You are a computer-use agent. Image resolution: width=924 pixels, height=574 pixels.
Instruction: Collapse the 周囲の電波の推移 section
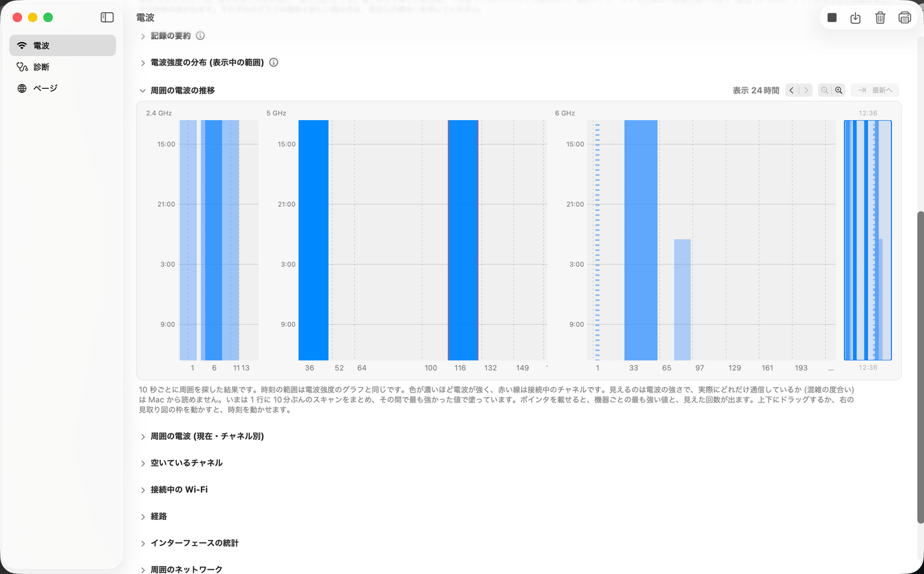pos(143,90)
